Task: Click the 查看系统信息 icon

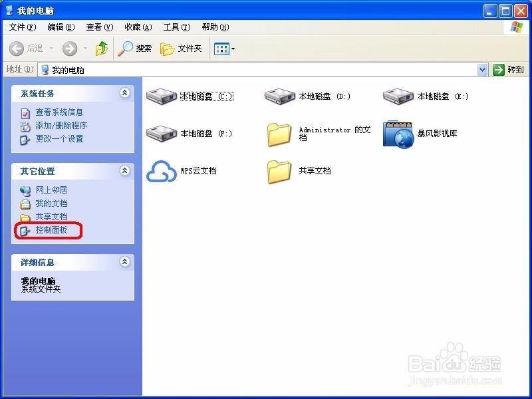Action: coord(25,113)
